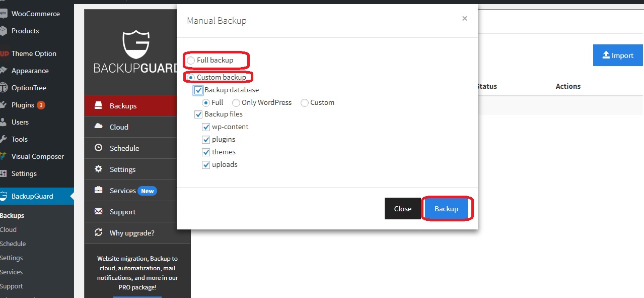
Task: Click the WordPress Settings sliders icon
Action: pyautogui.click(x=4, y=173)
